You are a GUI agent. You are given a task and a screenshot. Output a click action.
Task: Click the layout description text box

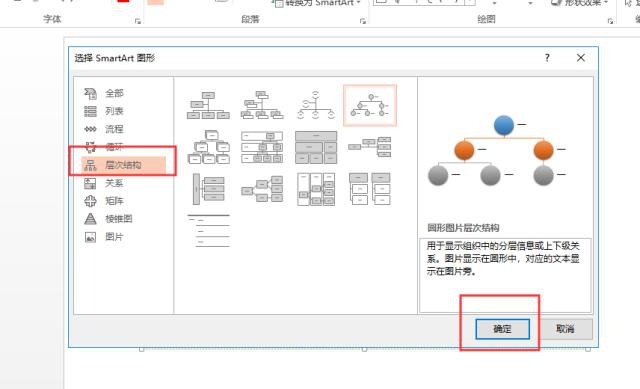505,275
